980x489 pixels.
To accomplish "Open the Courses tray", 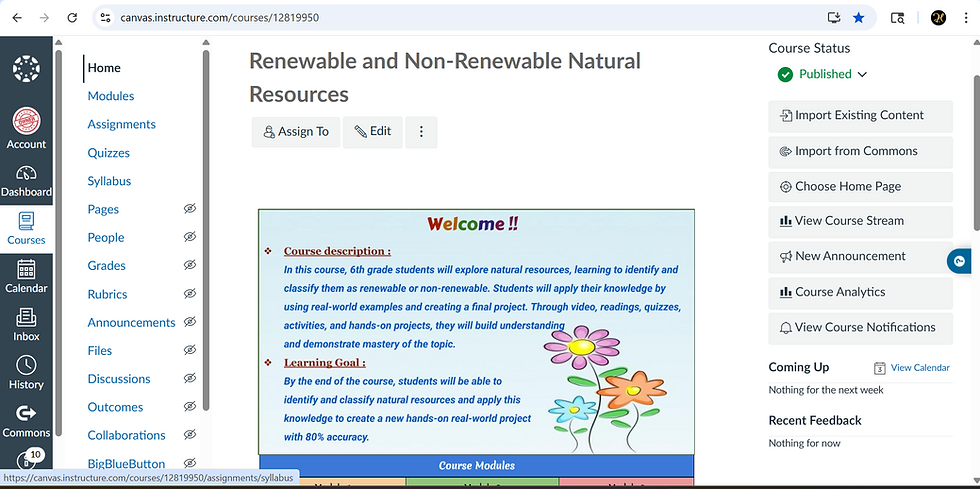I will pos(26,229).
